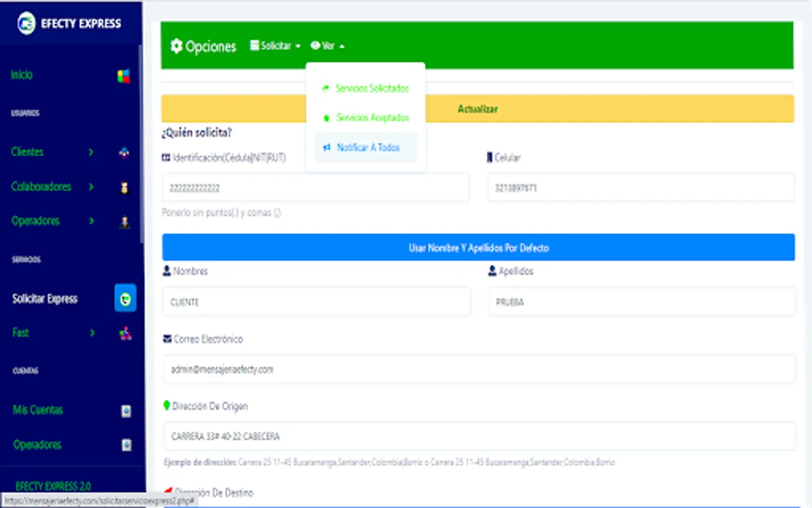Choose Notificar A Todos menu item

coord(365,147)
